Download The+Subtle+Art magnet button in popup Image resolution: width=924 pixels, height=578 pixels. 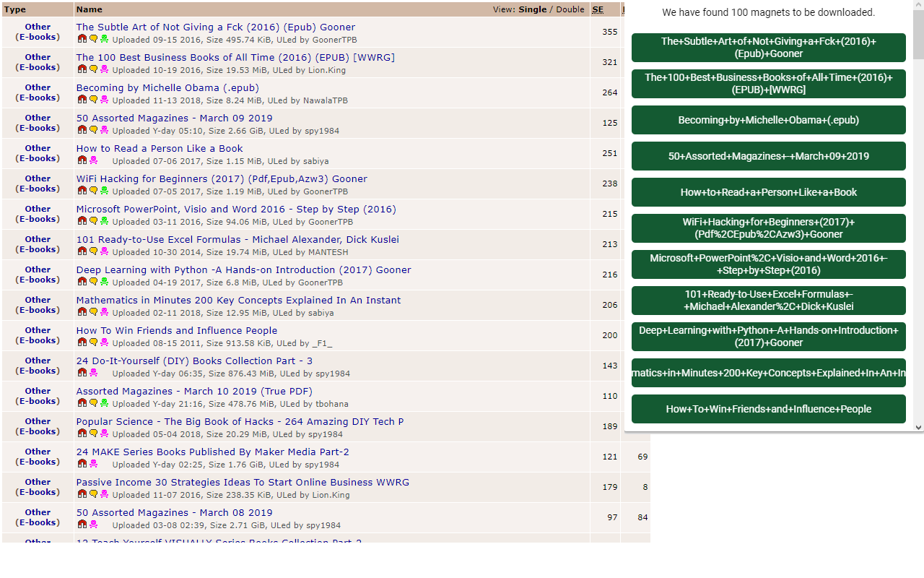[769, 48]
